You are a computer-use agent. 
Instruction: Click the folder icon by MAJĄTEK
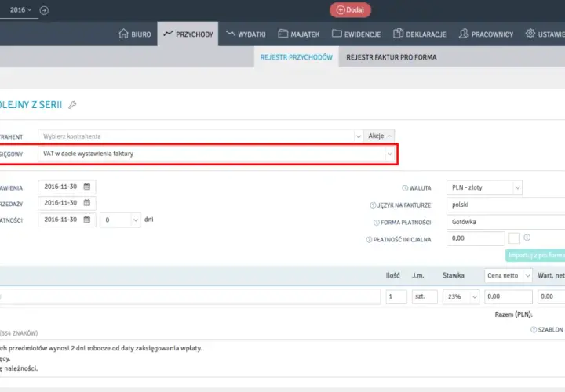click(283, 34)
